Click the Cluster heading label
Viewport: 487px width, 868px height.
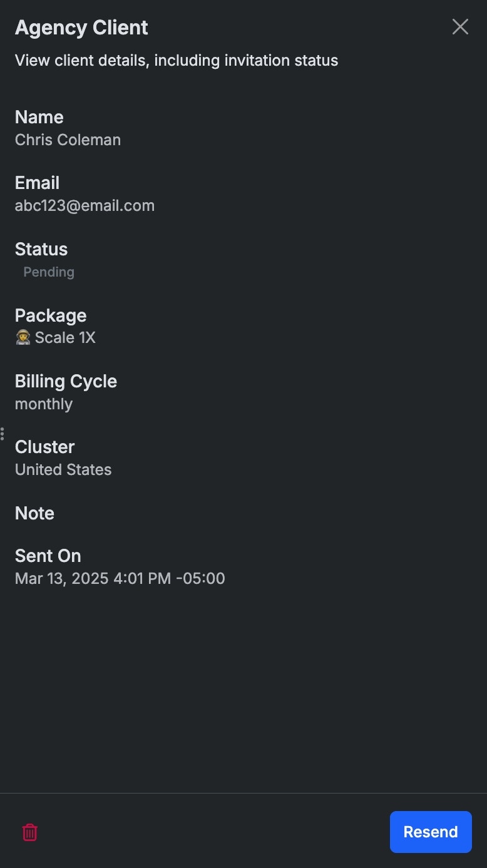44,447
